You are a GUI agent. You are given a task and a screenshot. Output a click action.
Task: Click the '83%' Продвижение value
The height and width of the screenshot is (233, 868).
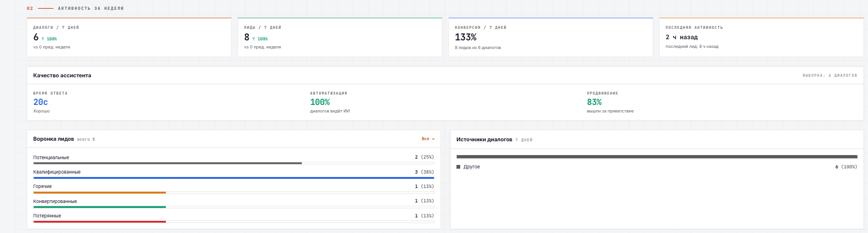[x=594, y=102]
